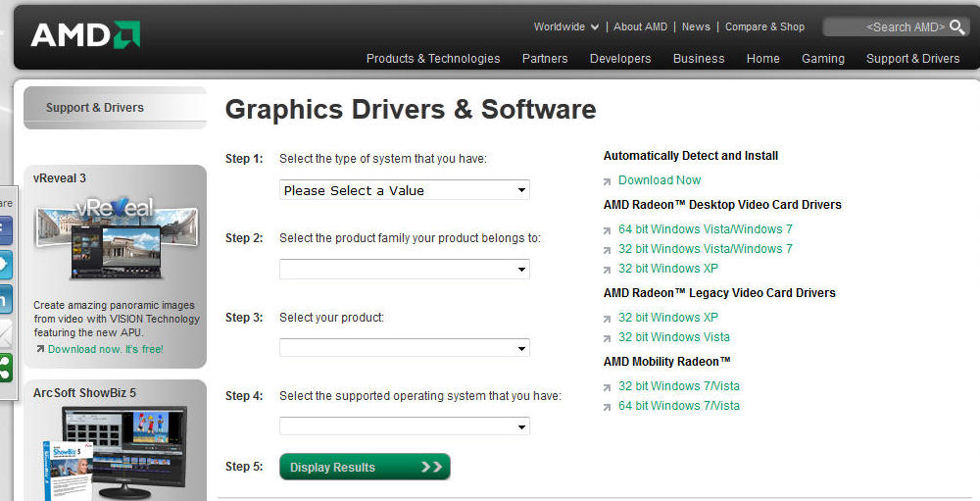This screenshot has width=980, height=501.
Task: Click the ArcSoft ShowBiz 5 title
Action: (x=84, y=393)
